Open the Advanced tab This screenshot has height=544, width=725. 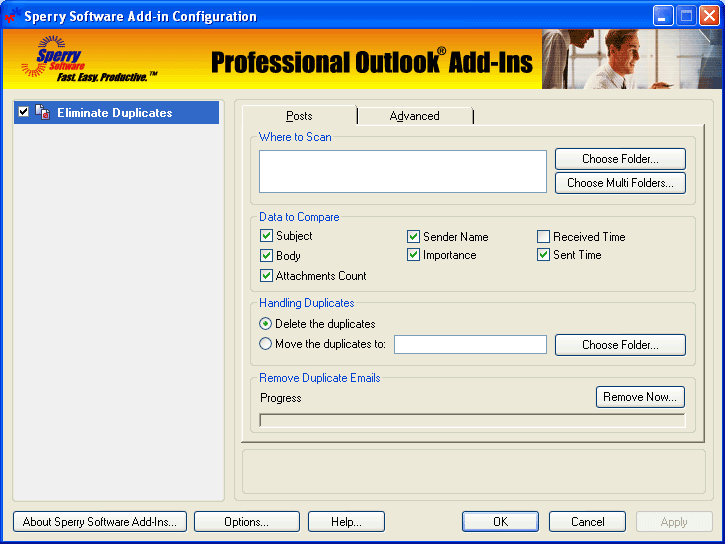click(x=415, y=116)
